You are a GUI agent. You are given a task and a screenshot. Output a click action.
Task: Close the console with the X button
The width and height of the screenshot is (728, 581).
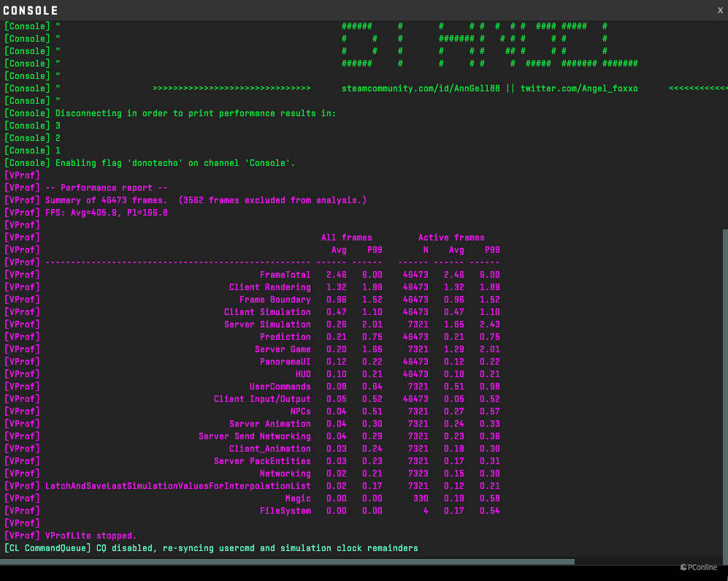[720, 10]
